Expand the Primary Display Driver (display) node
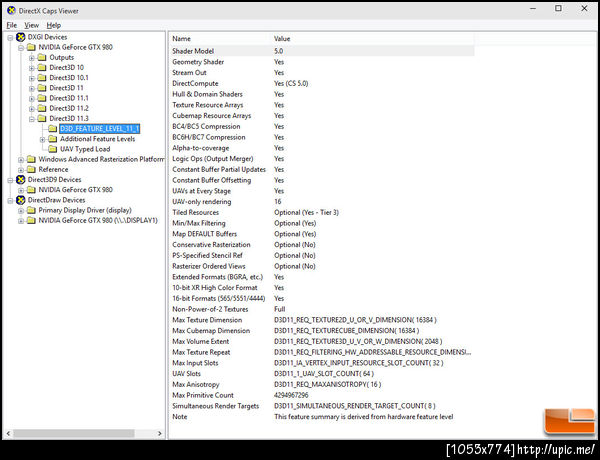600x460 pixels. point(21,210)
